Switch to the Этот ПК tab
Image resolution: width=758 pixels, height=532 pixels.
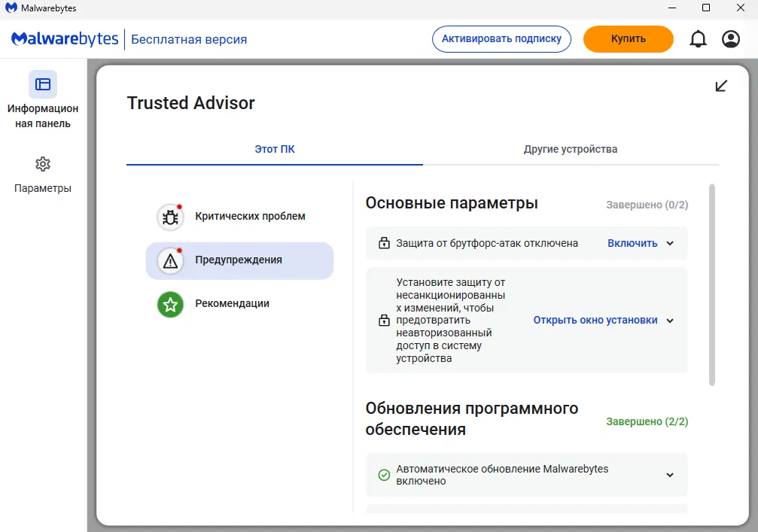click(x=275, y=149)
